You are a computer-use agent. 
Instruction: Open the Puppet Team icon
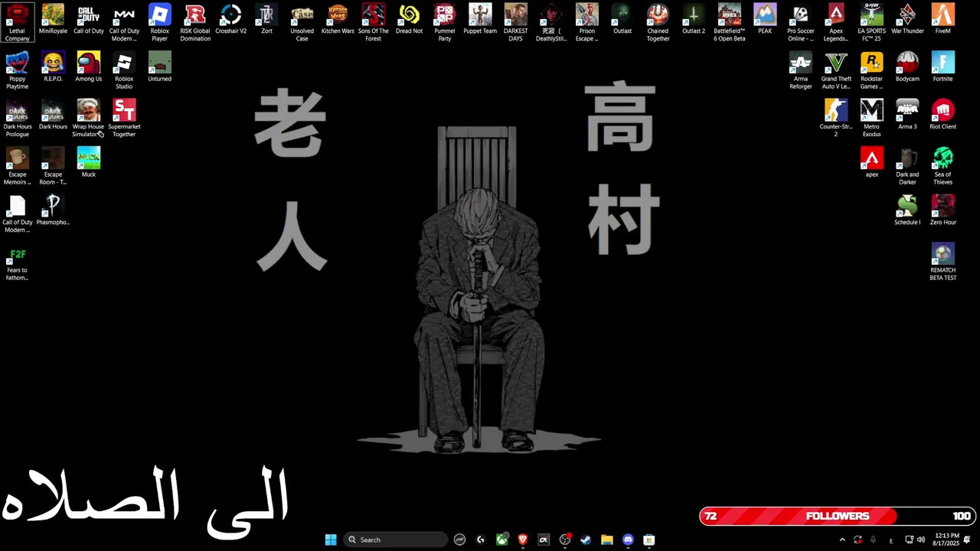(480, 20)
